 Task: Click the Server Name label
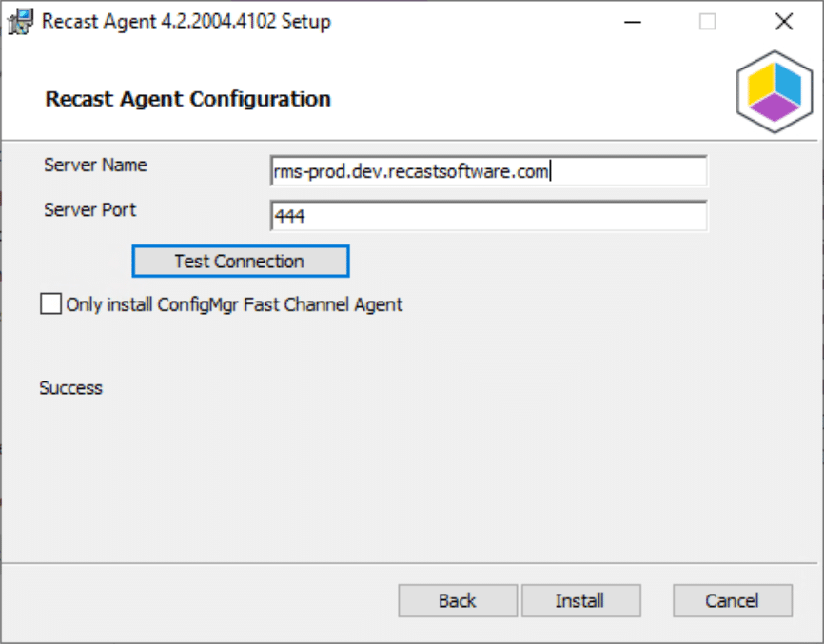coord(95,165)
